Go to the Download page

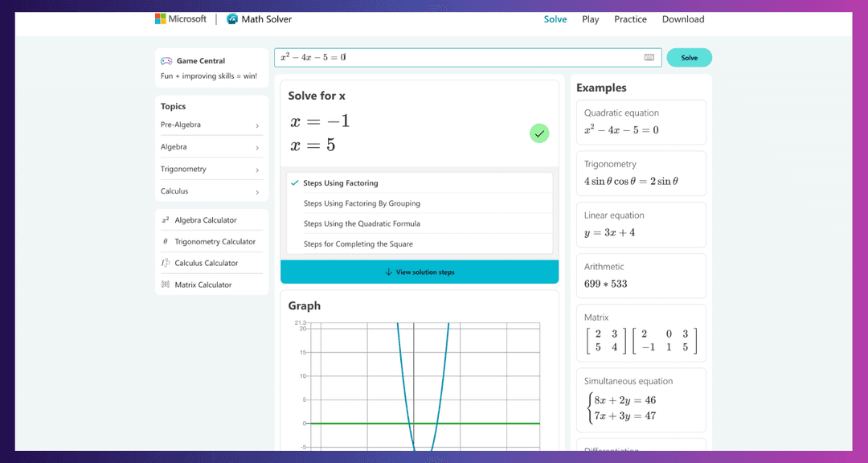(x=683, y=18)
